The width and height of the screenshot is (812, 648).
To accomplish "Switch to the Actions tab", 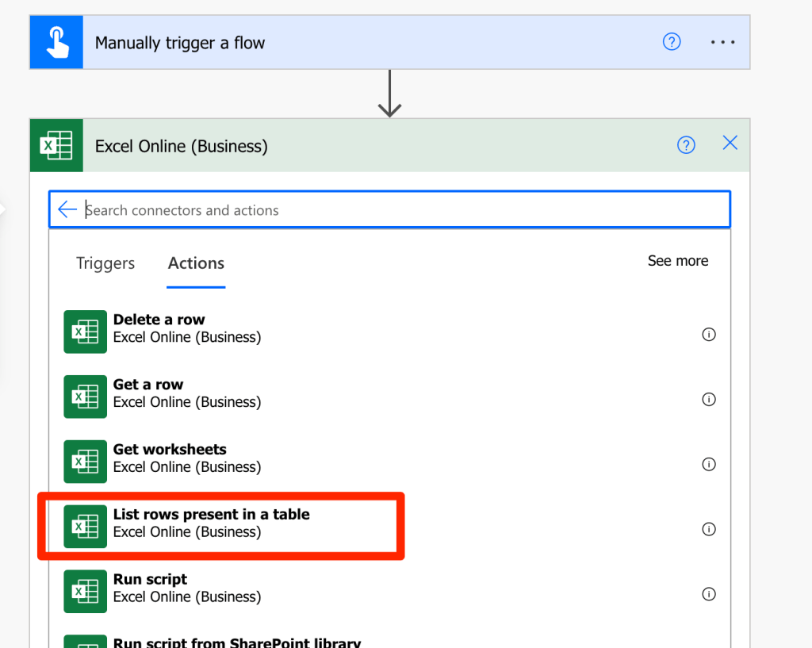I will tap(195, 263).
